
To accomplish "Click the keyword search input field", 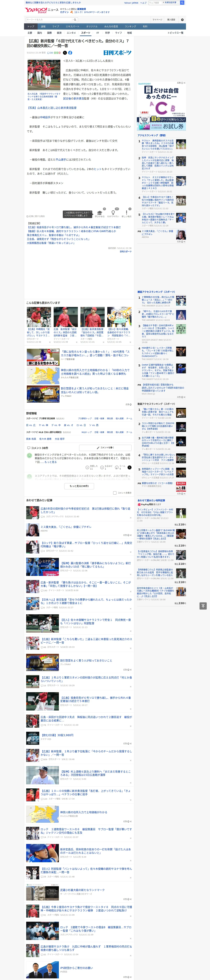I will click(49, 20).
